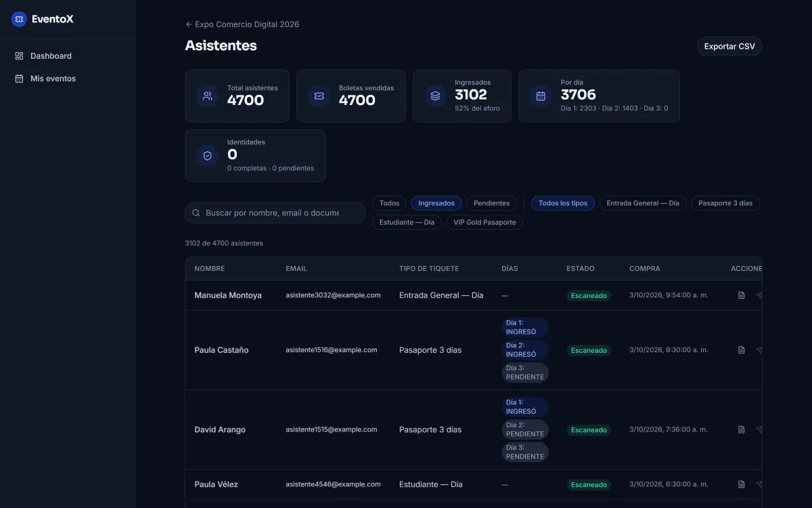Click the Mis eventos calendar icon

pyautogui.click(x=19, y=79)
